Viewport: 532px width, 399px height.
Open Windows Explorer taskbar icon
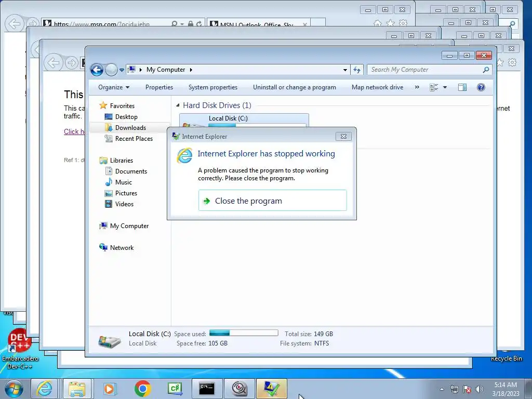pyautogui.click(x=77, y=389)
